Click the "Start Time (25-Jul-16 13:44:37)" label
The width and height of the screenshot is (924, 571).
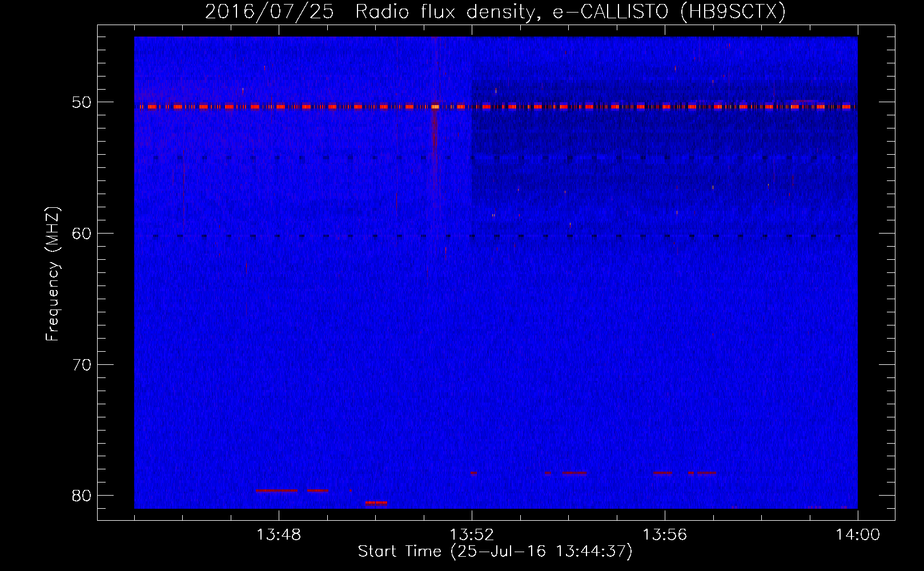(x=495, y=551)
